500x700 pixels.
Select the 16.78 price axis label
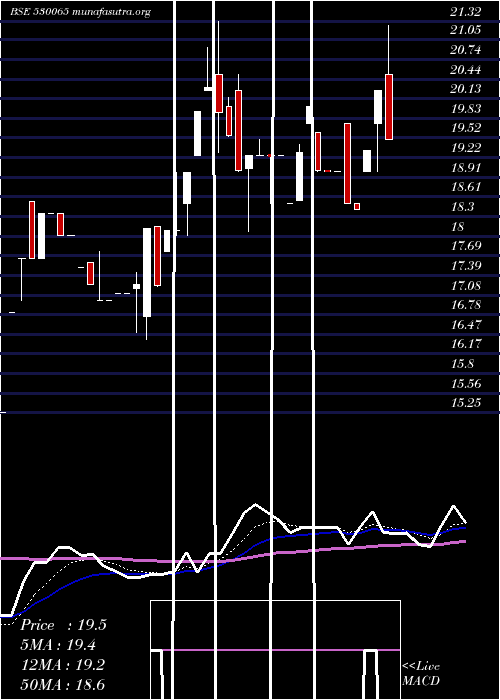click(x=466, y=305)
